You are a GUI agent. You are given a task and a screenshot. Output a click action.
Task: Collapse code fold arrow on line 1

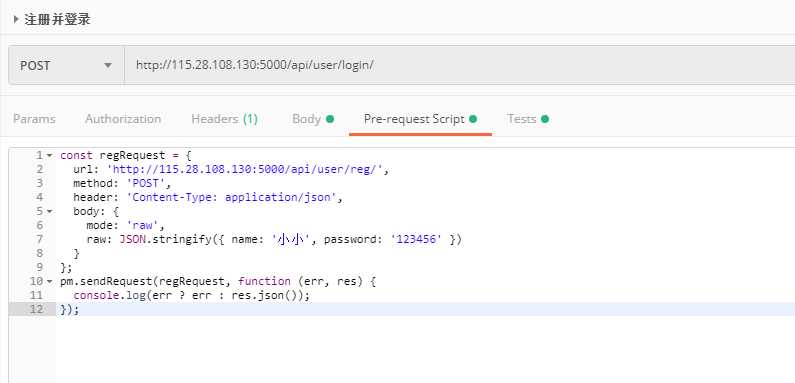coord(50,155)
